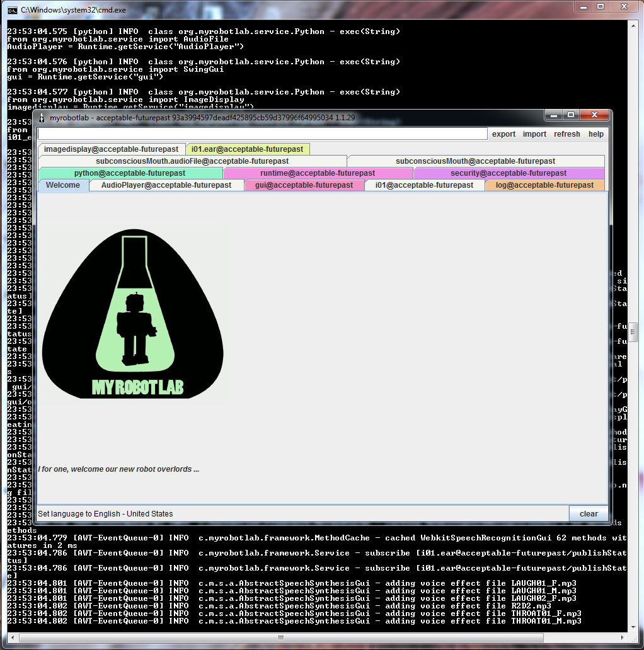Screen dimensions: 644x650
Task: Open the subconsciousMouth.audioFile@acceptable-futurepast tab
Action: pos(192,161)
